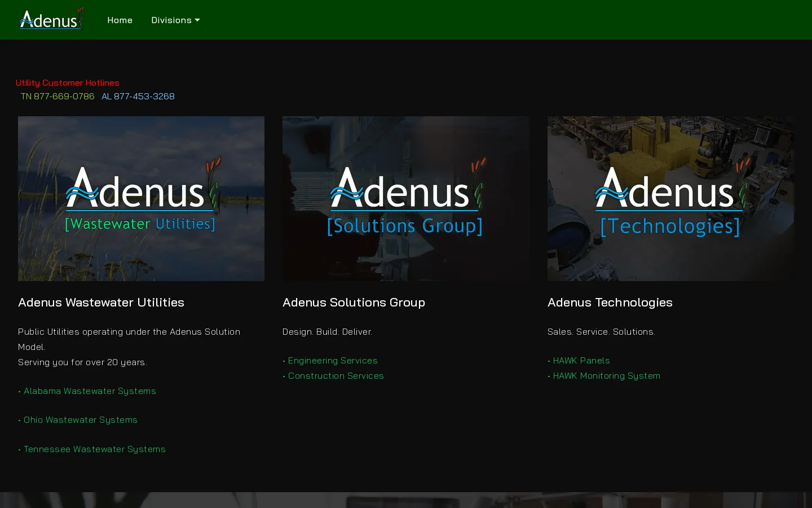Click the Utility Customer Hotlines label
The height and width of the screenshot is (508, 812).
[68, 83]
